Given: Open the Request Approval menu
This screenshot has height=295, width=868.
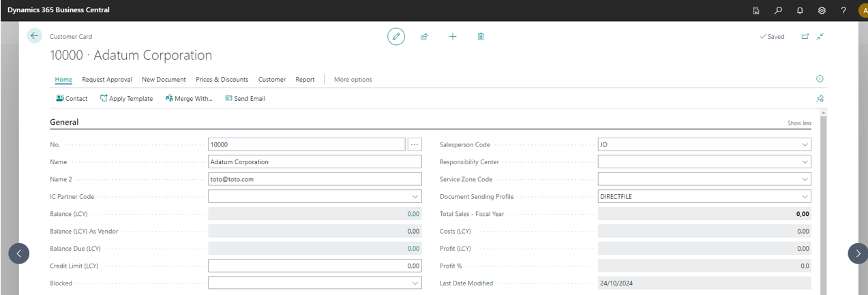Looking at the screenshot, I should tap(106, 80).
